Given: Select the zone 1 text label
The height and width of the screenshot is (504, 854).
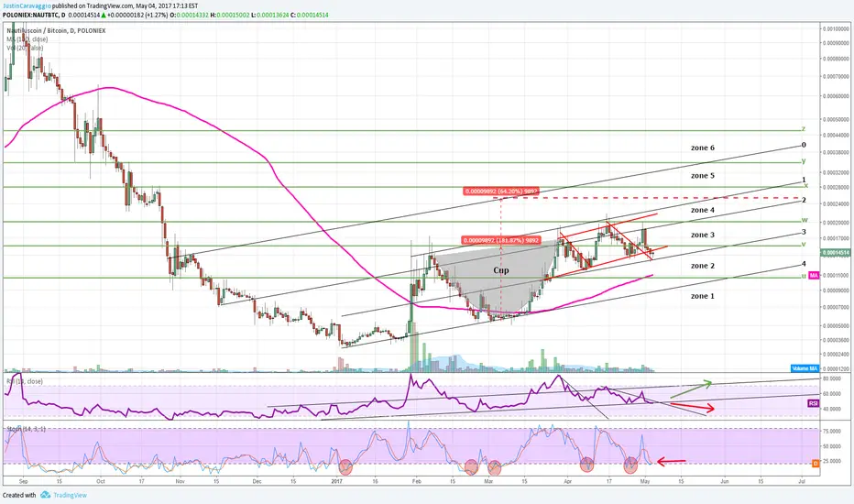Looking at the screenshot, I should click(703, 296).
